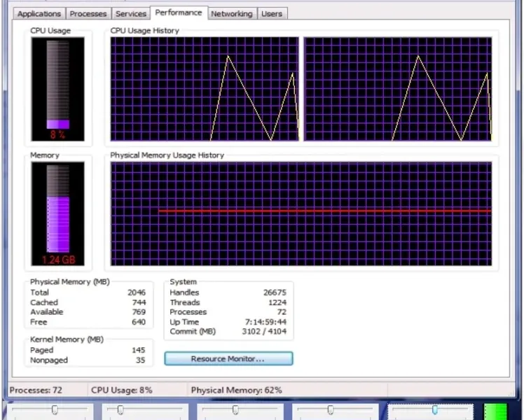The image size is (524, 420).
Task: Click the Physical Memory Usage History graph
Action: pyautogui.click(x=301, y=213)
